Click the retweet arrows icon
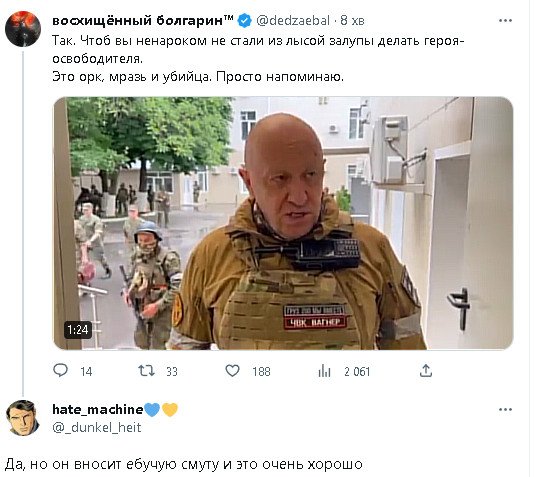534x477 pixels. pos(146,371)
